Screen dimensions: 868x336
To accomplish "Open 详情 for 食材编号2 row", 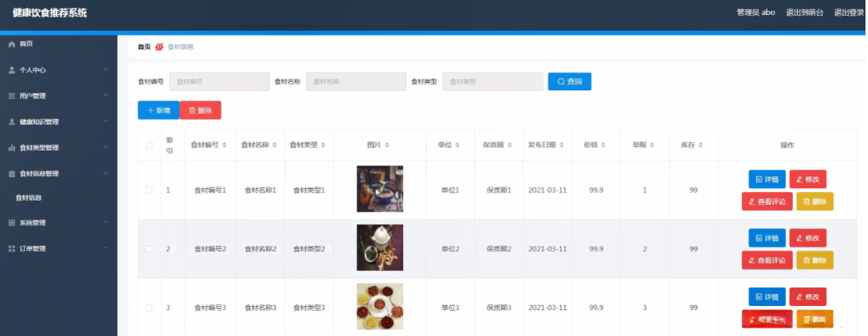I will pyautogui.click(x=767, y=238).
